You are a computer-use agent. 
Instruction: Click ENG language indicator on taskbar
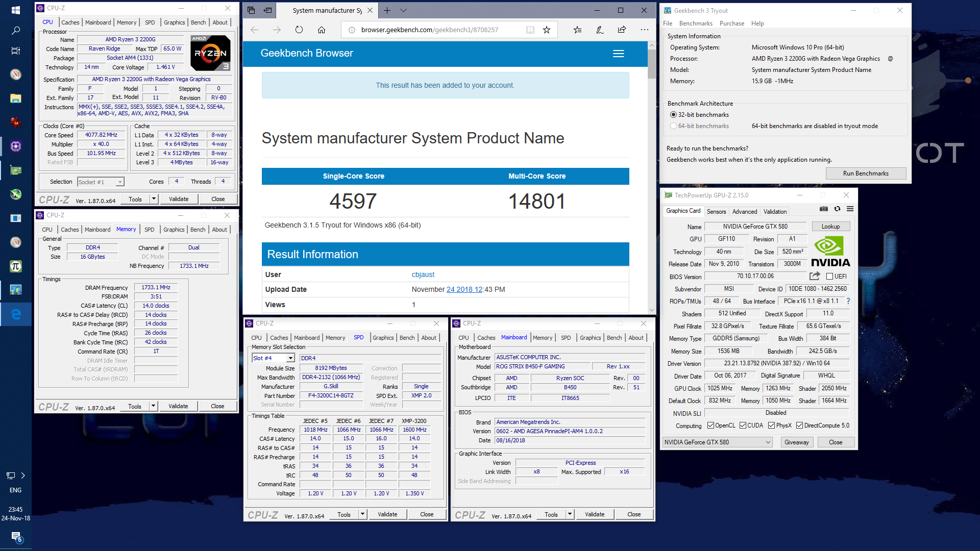pyautogui.click(x=15, y=490)
